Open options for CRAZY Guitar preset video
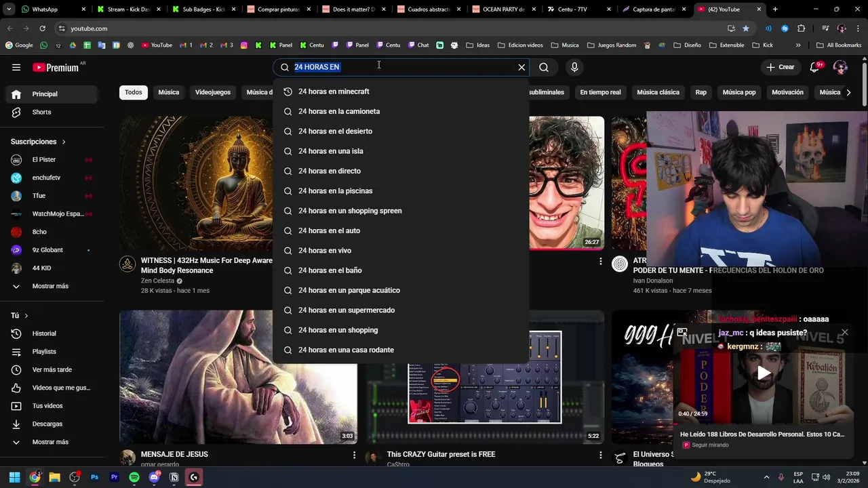The height and width of the screenshot is (488, 868). (600, 455)
